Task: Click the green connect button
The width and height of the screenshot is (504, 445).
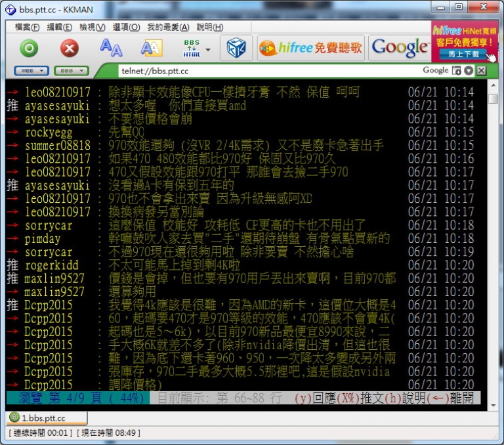Action: [29, 48]
